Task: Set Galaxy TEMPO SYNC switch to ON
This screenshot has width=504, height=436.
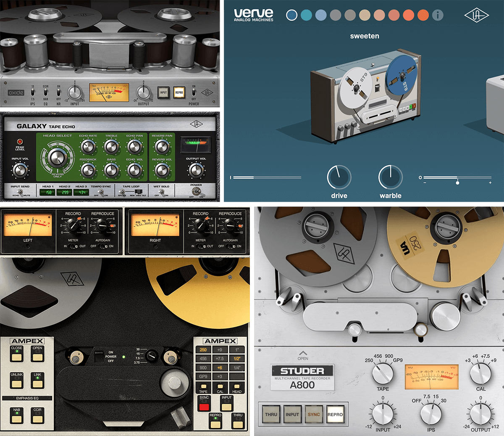Action: [105, 194]
